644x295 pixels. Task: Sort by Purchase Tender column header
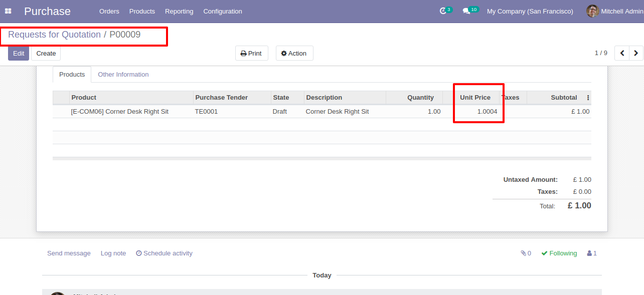[x=232, y=98]
